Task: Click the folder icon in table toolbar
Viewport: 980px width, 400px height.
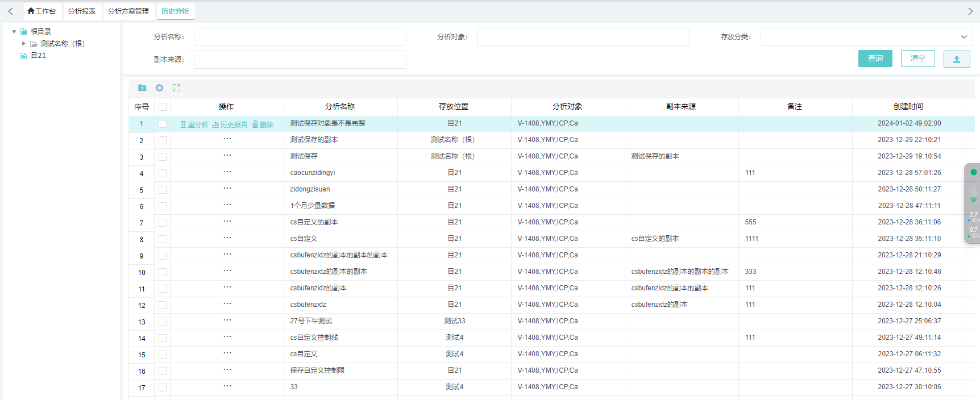Action: [142, 88]
